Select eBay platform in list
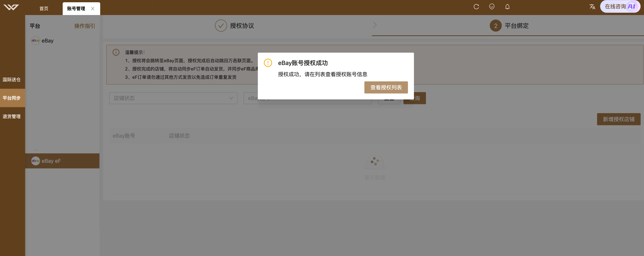Viewport: 644px width, 256px height. click(x=62, y=41)
